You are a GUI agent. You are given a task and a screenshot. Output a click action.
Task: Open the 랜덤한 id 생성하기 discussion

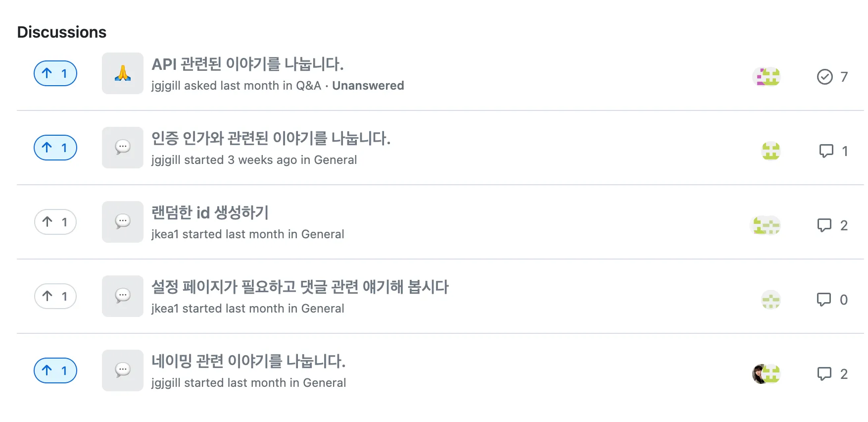tap(210, 212)
